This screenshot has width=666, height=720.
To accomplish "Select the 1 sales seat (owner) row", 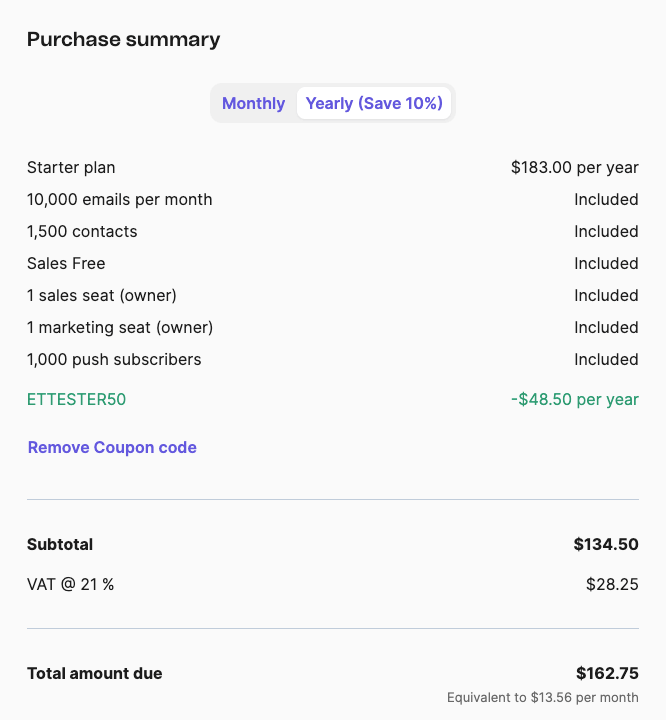I will pos(102,295).
